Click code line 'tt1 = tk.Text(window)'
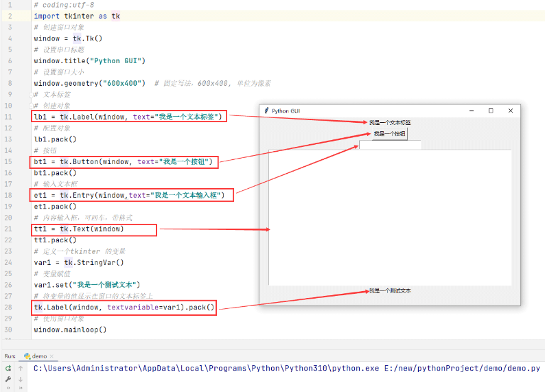This screenshot has width=545, height=392. 79,229
